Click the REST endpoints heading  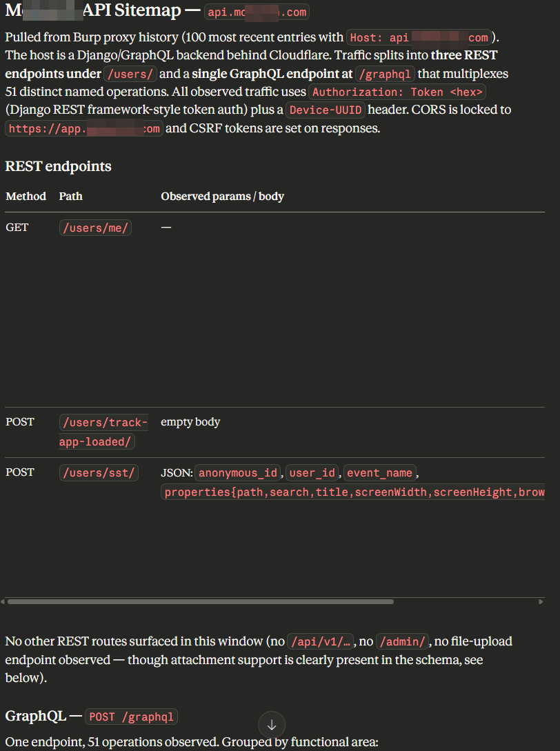[x=58, y=166]
